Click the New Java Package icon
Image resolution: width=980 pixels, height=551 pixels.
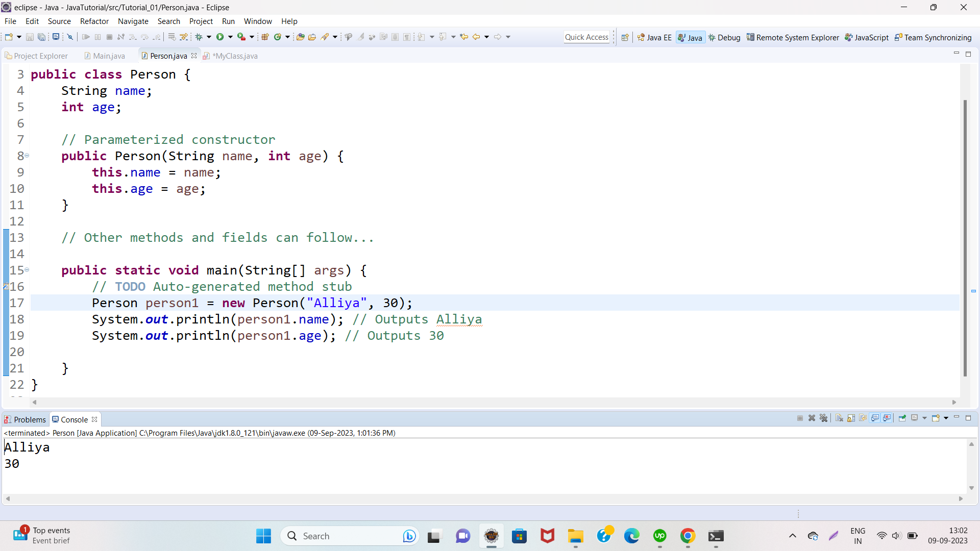(x=265, y=37)
